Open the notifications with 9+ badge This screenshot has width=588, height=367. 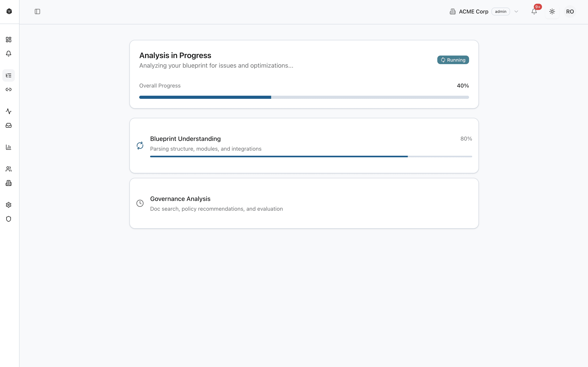tap(534, 11)
